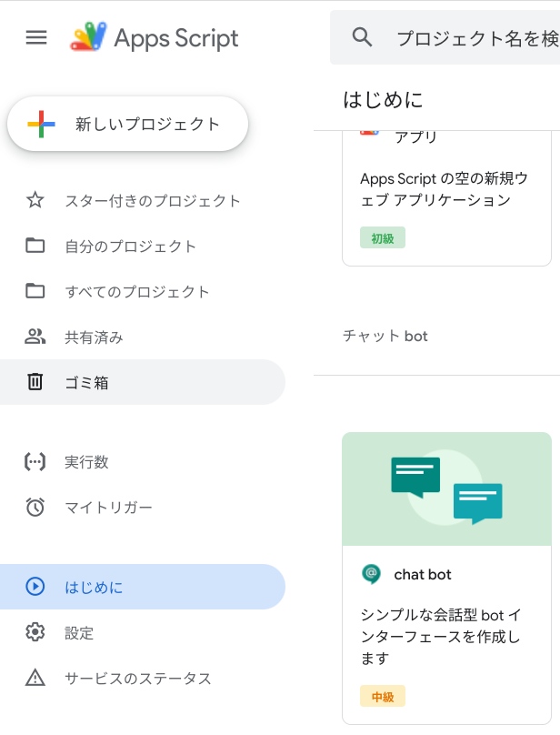Open the navigation hamburger menu

coord(35,37)
